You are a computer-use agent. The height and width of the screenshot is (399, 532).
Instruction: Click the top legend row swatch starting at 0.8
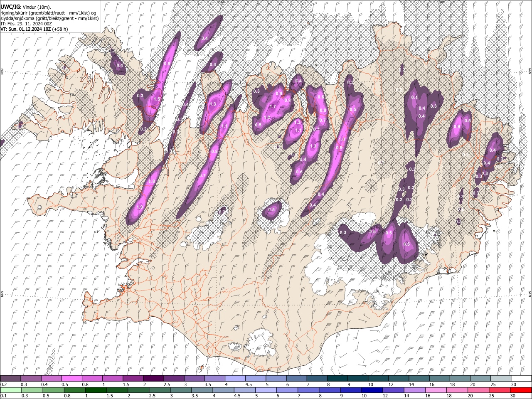coord(92,378)
